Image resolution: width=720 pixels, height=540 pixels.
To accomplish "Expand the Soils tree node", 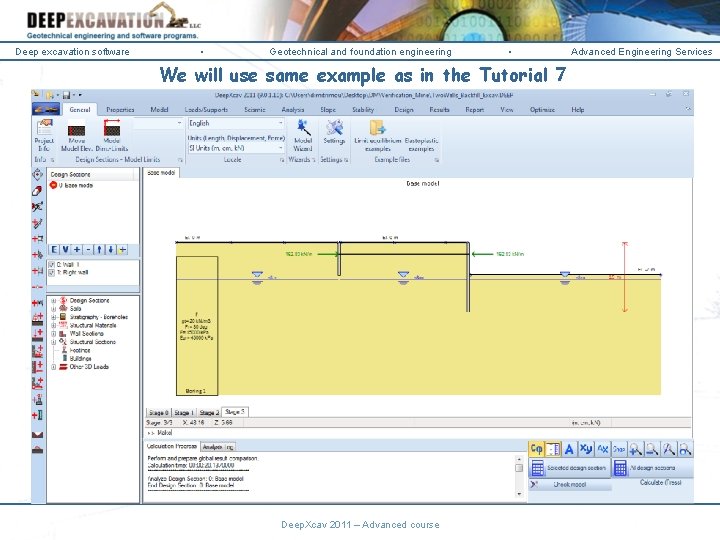I will click(53, 309).
